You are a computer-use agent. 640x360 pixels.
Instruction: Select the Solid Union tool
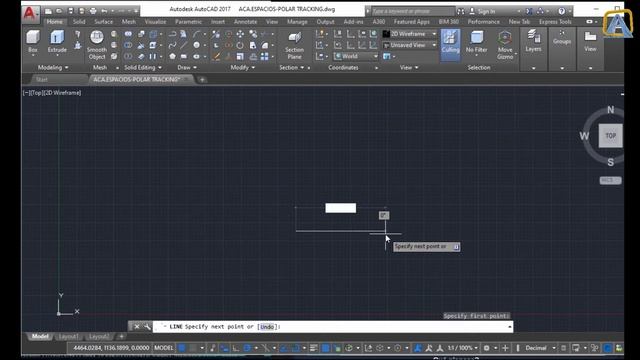coord(128,34)
